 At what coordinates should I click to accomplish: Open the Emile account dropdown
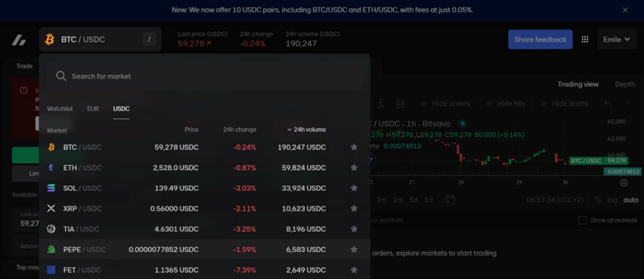(617, 40)
